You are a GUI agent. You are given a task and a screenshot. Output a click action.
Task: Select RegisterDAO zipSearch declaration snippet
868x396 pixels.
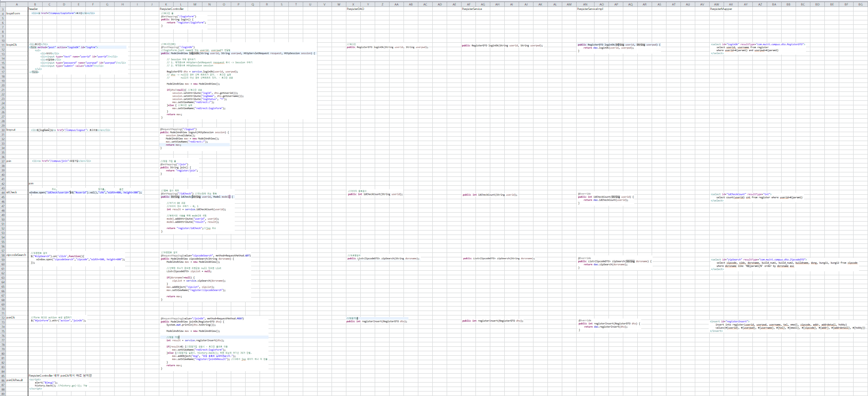383,257
